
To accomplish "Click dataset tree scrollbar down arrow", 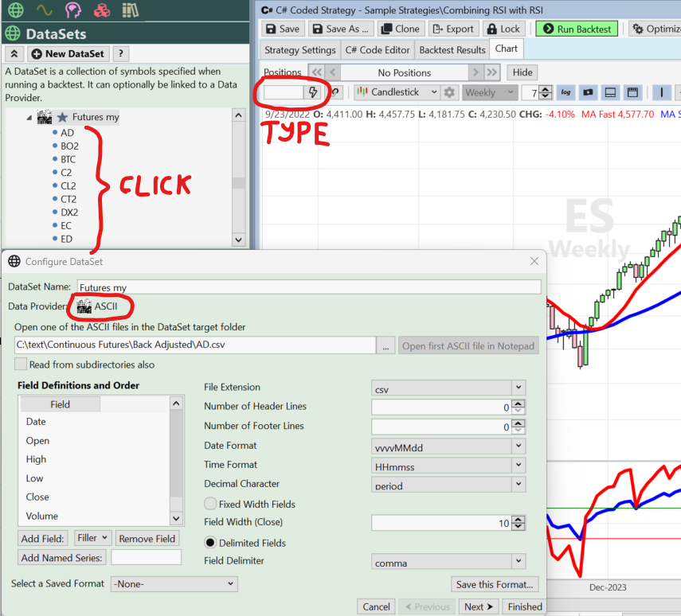I will tap(238, 240).
